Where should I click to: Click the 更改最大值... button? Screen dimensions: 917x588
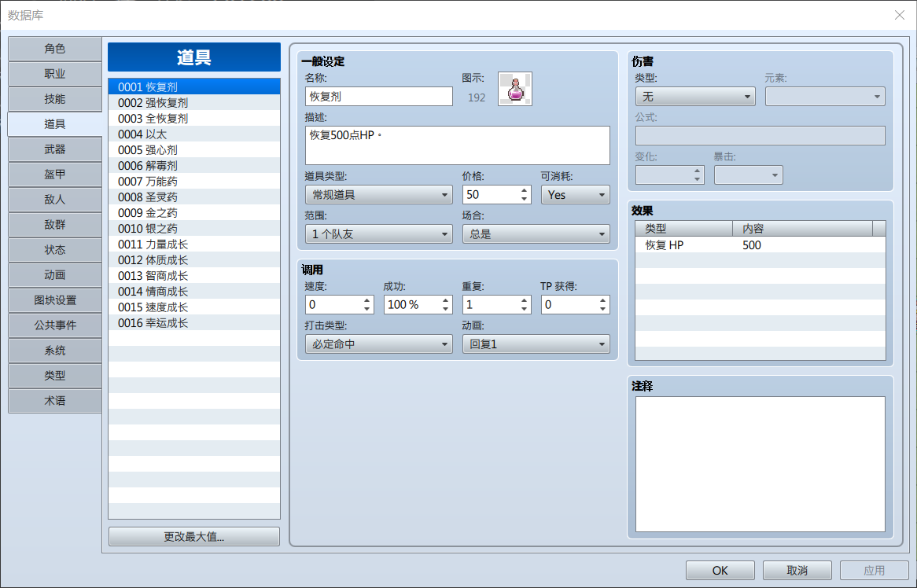(194, 537)
